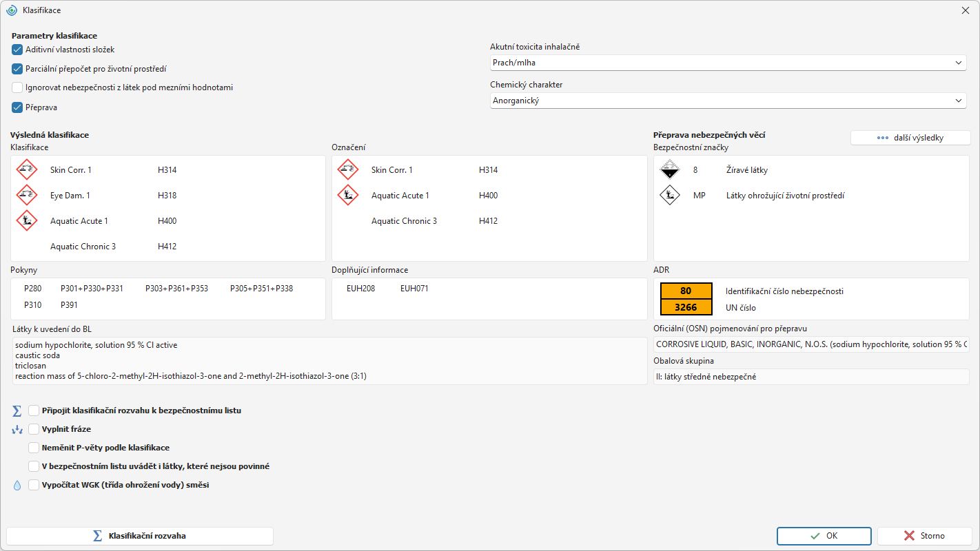
Task: Click the orange UN číslo 3266 plate
Action: tap(686, 307)
